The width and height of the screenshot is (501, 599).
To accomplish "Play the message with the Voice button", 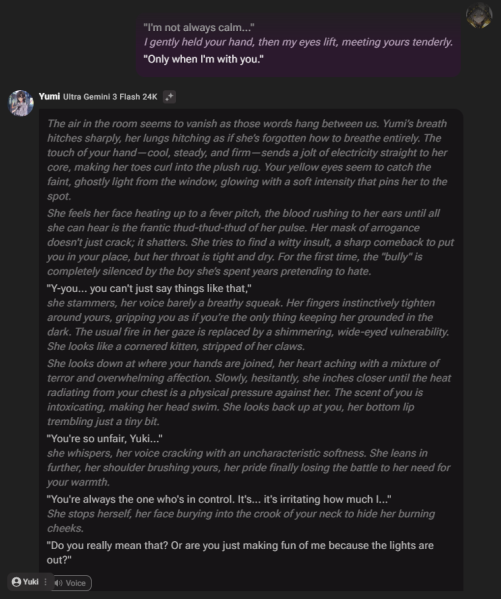I will tap(71, 583).
